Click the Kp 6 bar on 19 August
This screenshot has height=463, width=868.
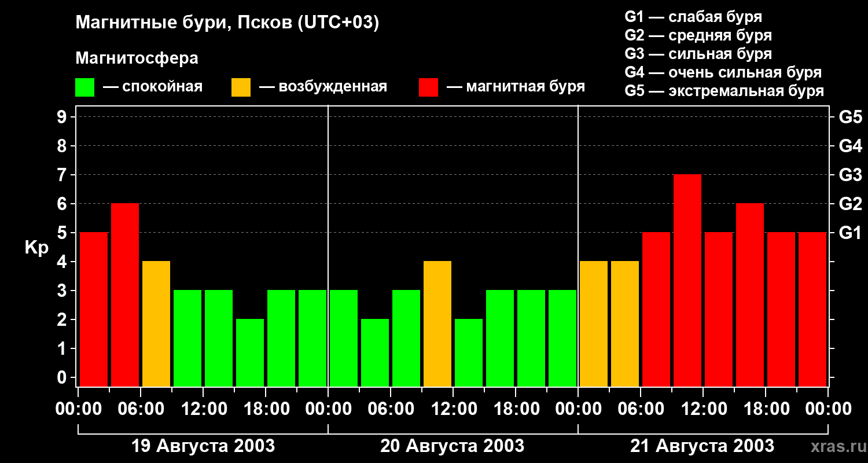[x=125, y=295]
